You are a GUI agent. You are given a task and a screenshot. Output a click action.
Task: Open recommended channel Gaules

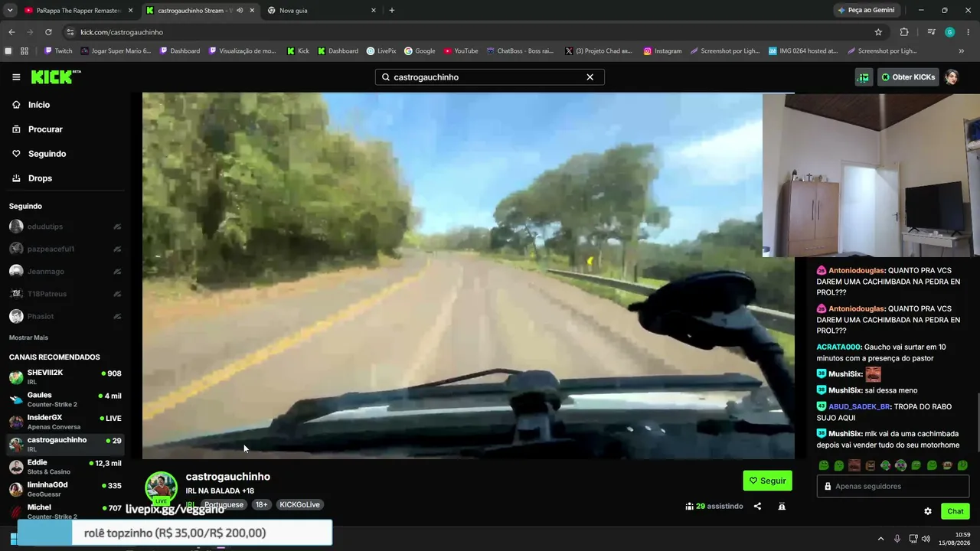point(65,399)
